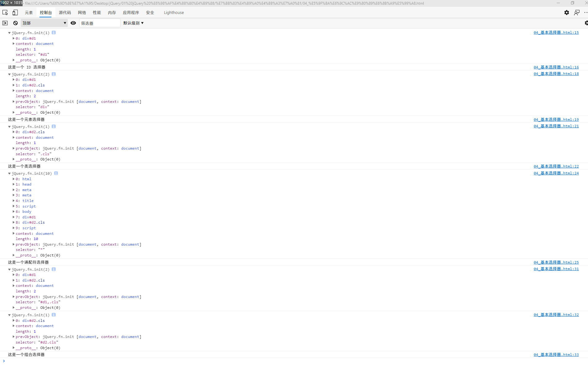Click the console prompt input line
The height and width of the screenshot is (368, 588).
click(x=294, y=361)
